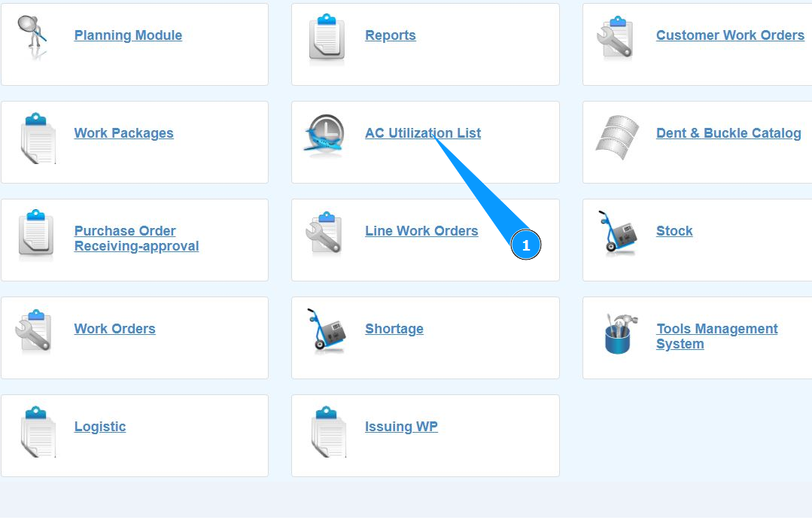
Task: Click the Logistic document icon
Action: pos(38,431)
